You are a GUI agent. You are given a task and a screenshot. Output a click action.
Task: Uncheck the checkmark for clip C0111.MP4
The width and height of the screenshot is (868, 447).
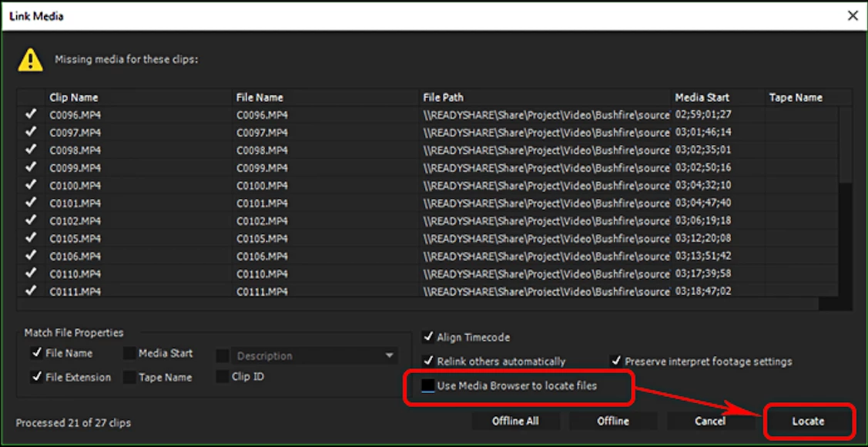(31, 290)
